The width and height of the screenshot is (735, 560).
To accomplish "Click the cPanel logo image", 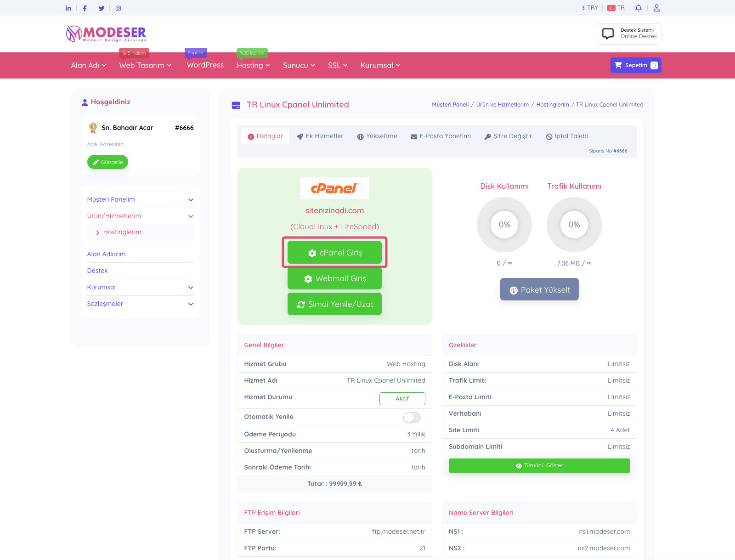I will tap(335, 188).
